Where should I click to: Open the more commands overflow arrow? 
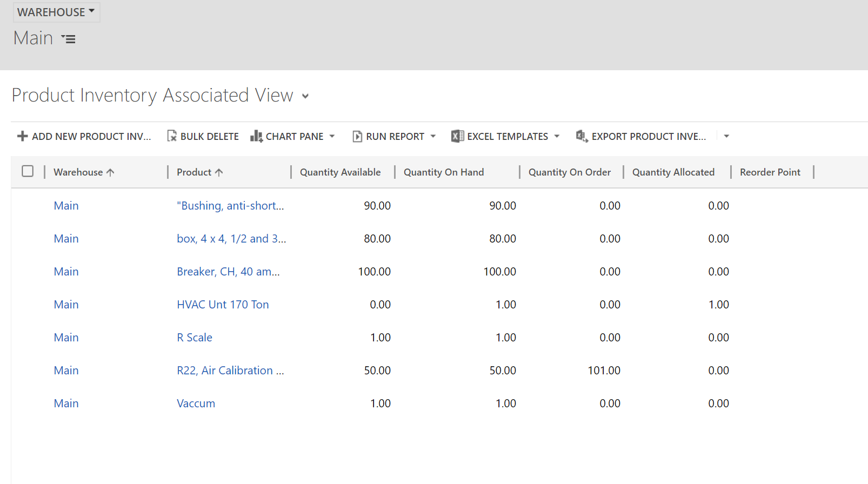(x=726, y=136)
